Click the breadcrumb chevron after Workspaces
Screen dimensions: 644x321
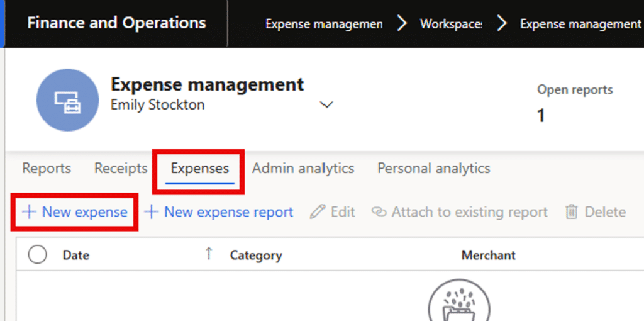coord(501,24)
